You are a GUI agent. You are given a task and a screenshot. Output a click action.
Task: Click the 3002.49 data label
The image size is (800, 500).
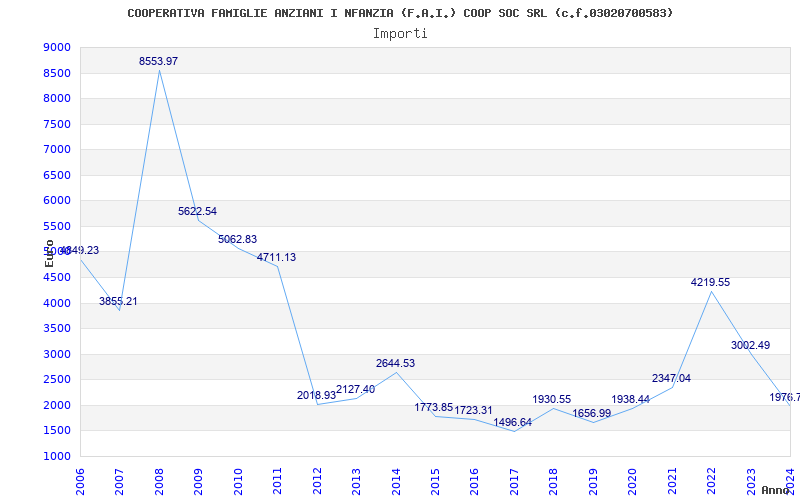click(x=751, y=345)
